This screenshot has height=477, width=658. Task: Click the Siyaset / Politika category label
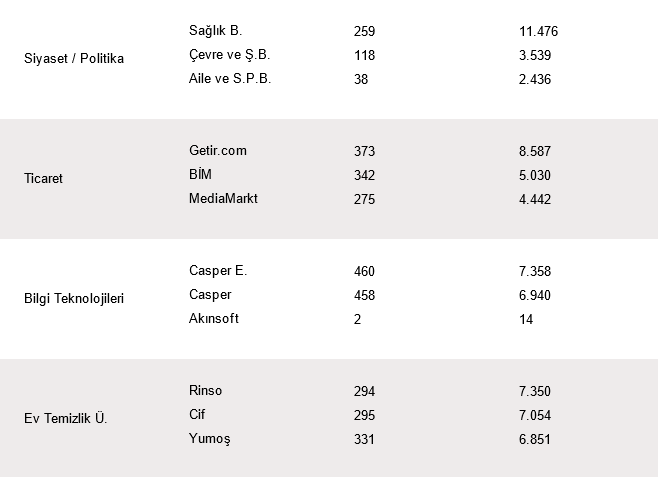coord(73,58)
